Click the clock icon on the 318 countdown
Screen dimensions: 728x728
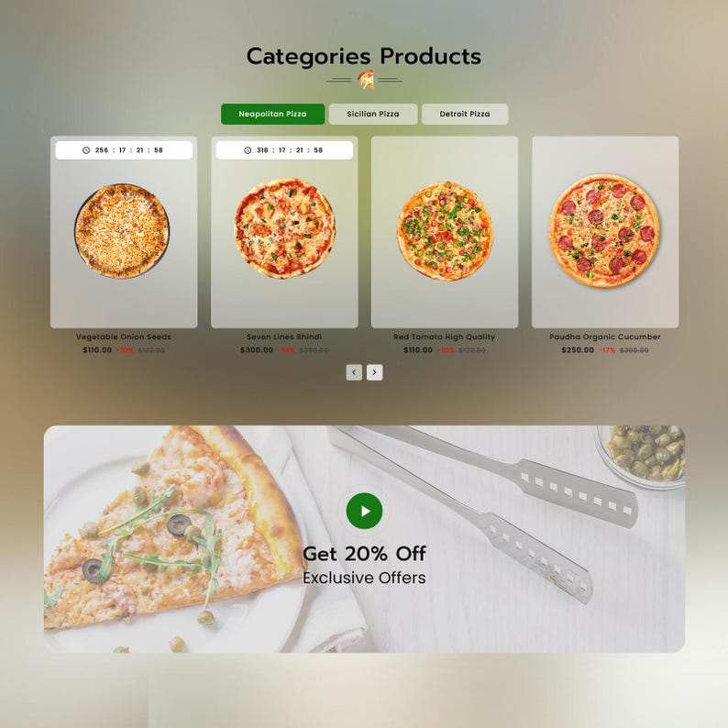click(x=248, y=150)
